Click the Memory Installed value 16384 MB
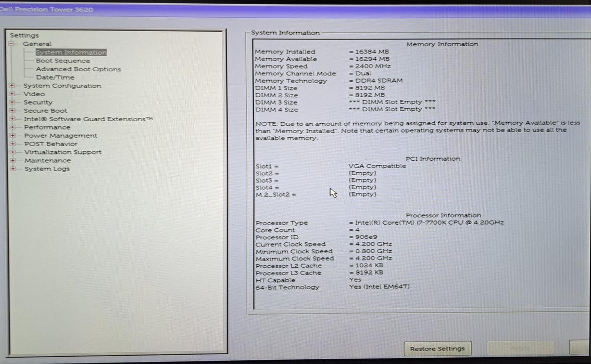The image size is (591, 364). tap(369, 51)
